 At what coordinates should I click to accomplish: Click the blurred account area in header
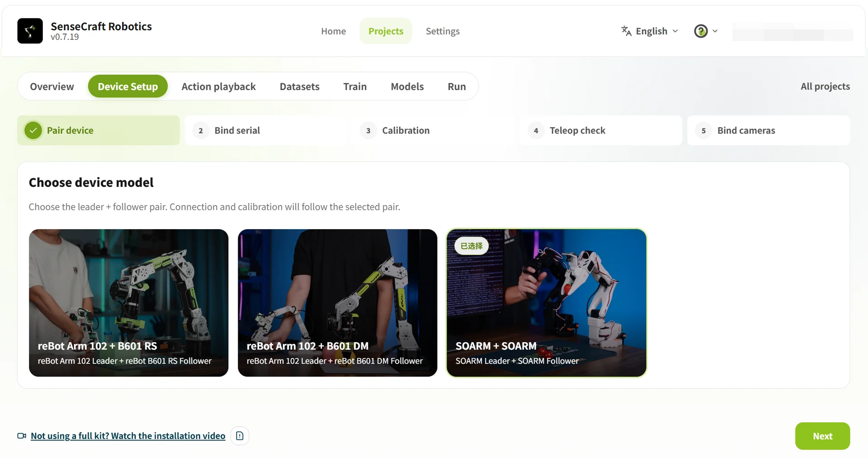point(793,32)
